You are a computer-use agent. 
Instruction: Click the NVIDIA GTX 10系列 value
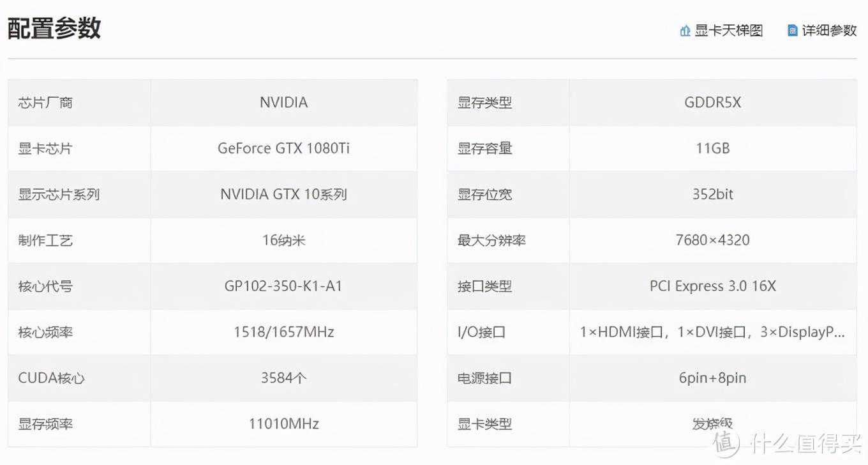pos(283,194)
